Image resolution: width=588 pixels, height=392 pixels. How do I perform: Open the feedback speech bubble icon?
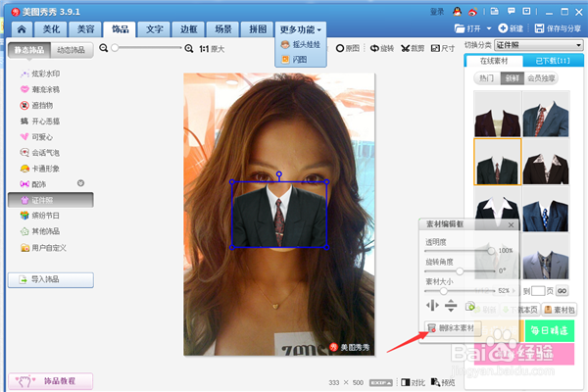pos(511,11)
